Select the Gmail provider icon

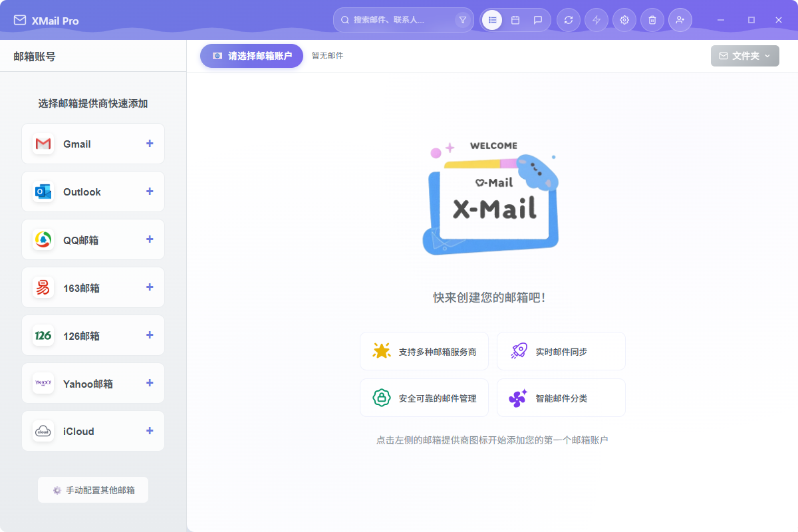(43, 144)
